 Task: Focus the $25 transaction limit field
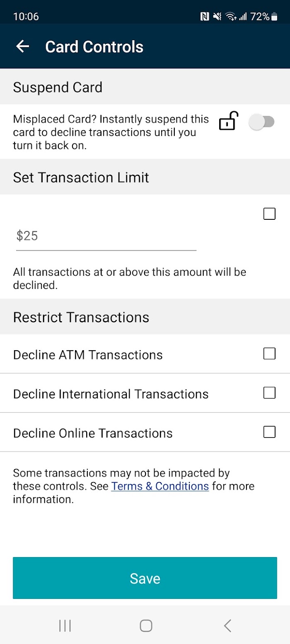[106, 236]
